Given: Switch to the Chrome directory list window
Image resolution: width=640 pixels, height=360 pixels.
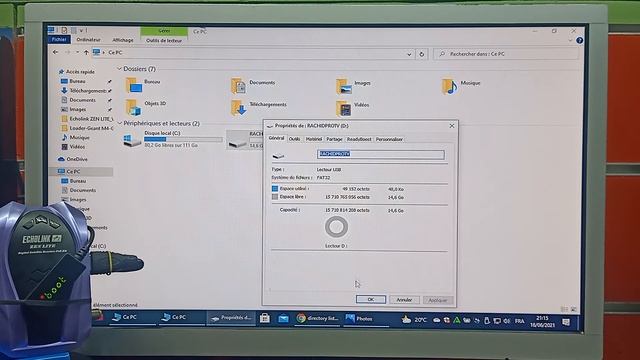Looking at the screenshot, I should point(318,318).
